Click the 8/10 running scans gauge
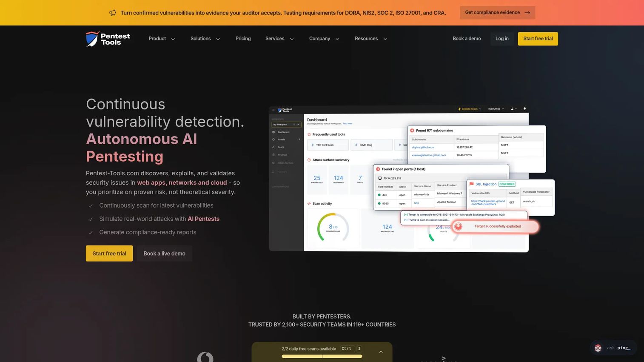 333,228
